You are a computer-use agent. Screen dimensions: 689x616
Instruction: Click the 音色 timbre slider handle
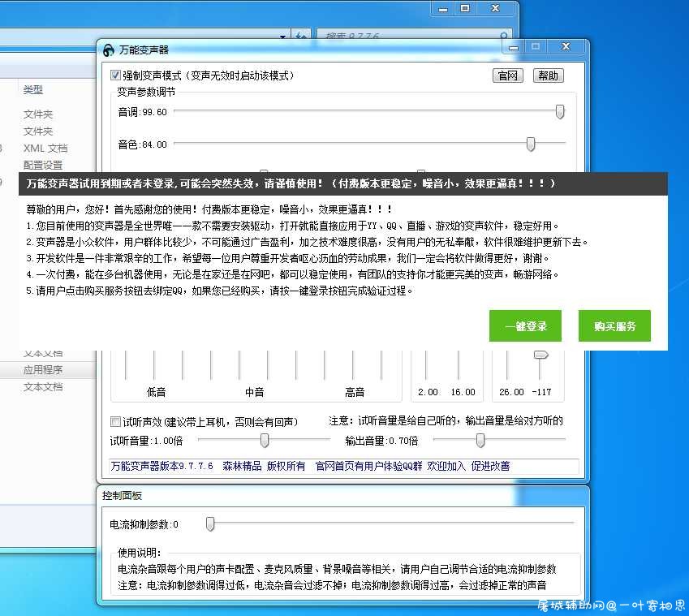(x=531, y=144)
